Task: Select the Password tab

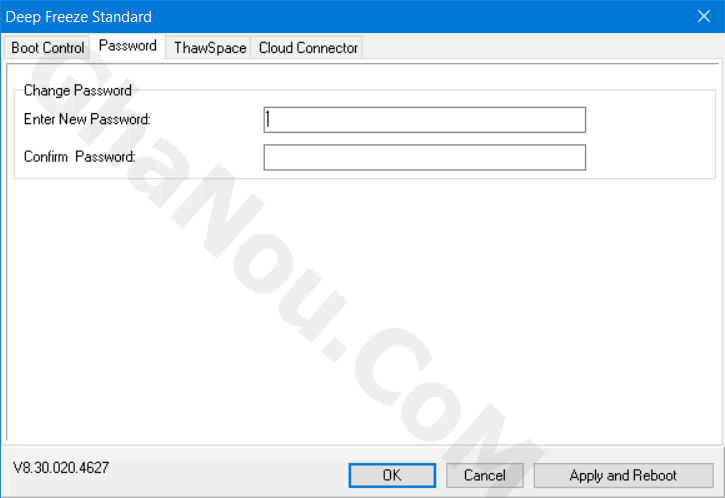Action: 128,46
